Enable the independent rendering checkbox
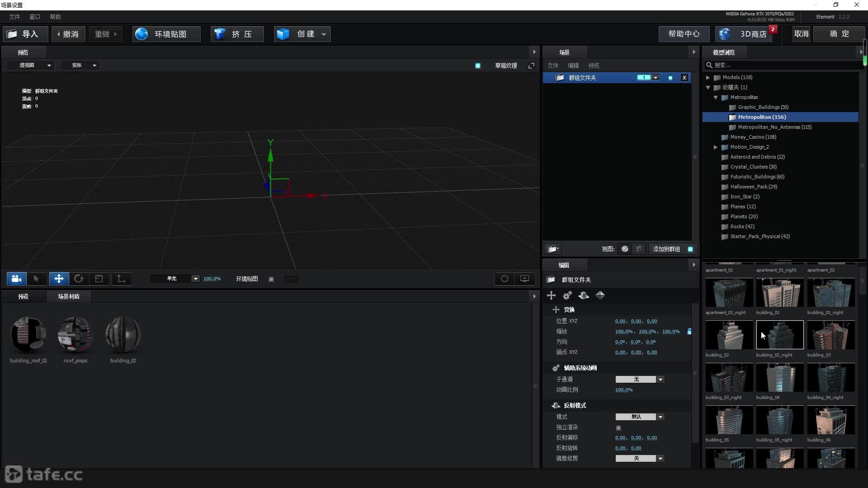This screenshot has height=488, width=868. [618, 427]
